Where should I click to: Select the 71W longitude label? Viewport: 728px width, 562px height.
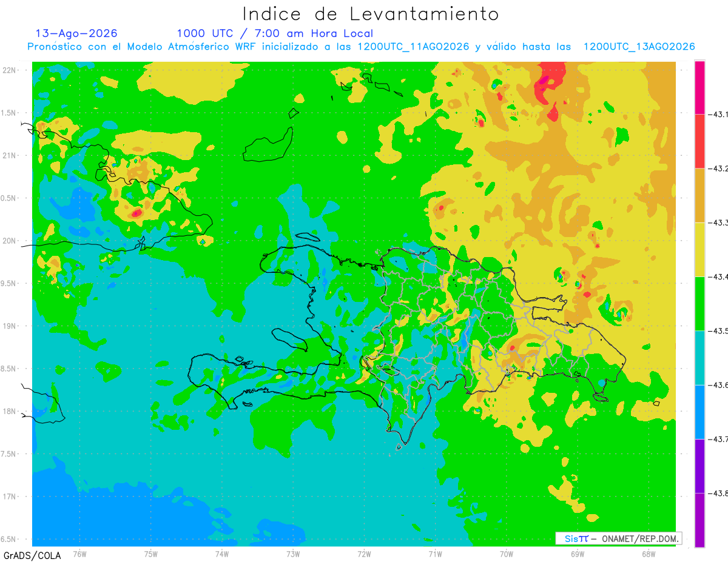tap(435, 554)
